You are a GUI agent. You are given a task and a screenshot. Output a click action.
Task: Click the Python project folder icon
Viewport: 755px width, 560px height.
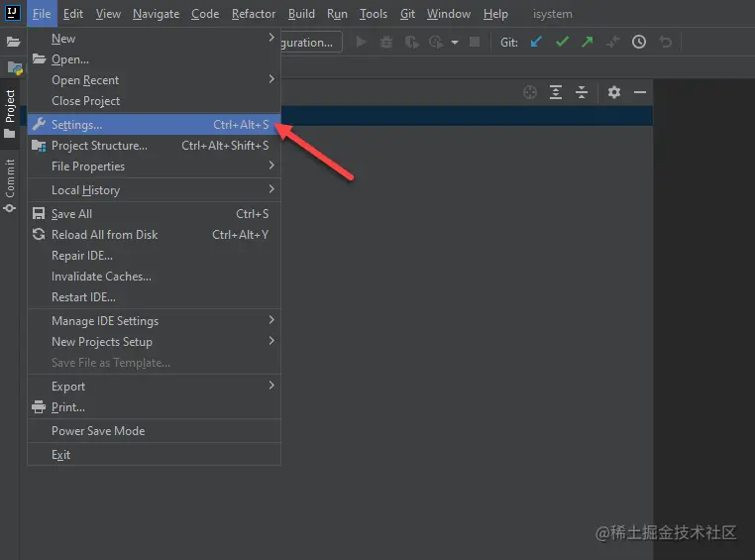coord(15,67)
